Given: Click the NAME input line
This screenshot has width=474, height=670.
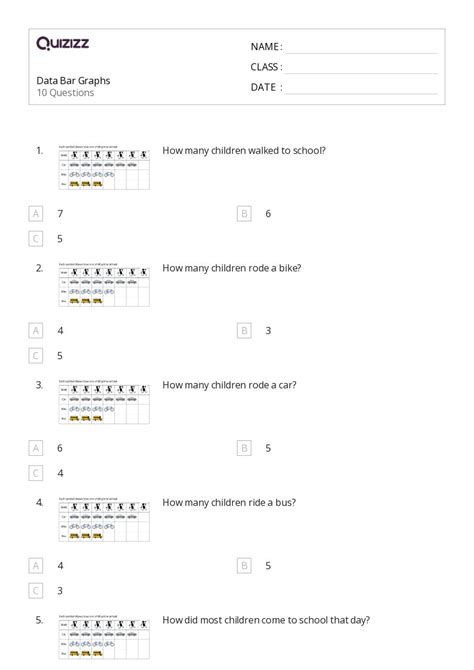Looking at the screenshot, I should point(362,48).
